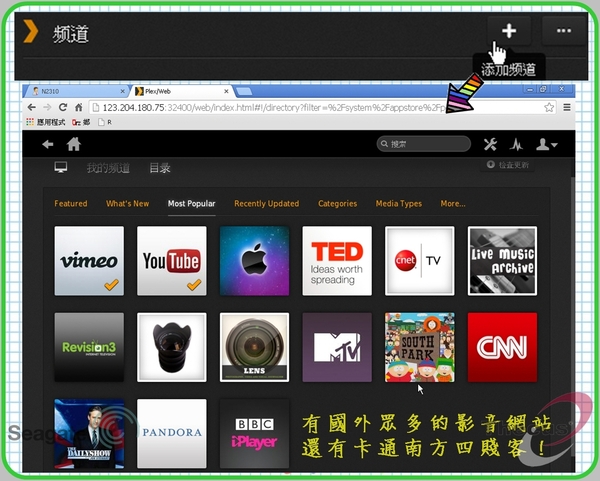Open the Pandora channel tile
This screenshot has height=481, width=600.
tap(172, 434)
